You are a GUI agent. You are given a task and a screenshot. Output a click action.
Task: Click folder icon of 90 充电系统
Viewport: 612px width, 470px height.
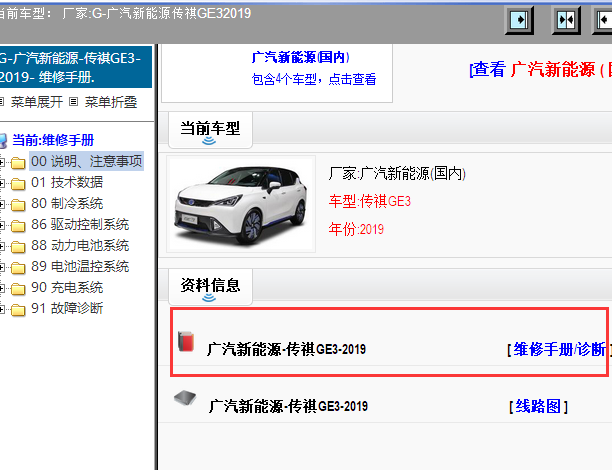point(18,288)
